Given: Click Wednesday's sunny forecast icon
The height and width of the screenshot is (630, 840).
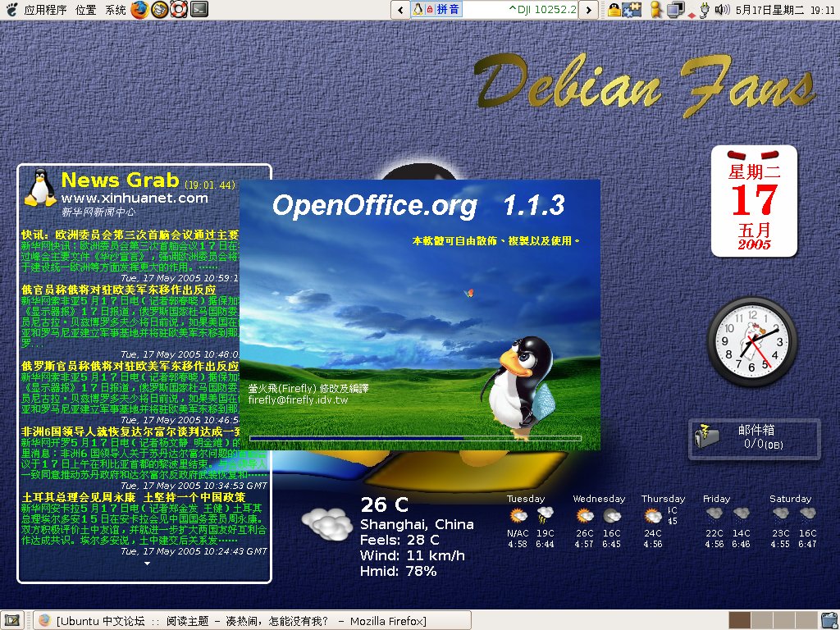Looking at the screenshot, I should (584, 516).
